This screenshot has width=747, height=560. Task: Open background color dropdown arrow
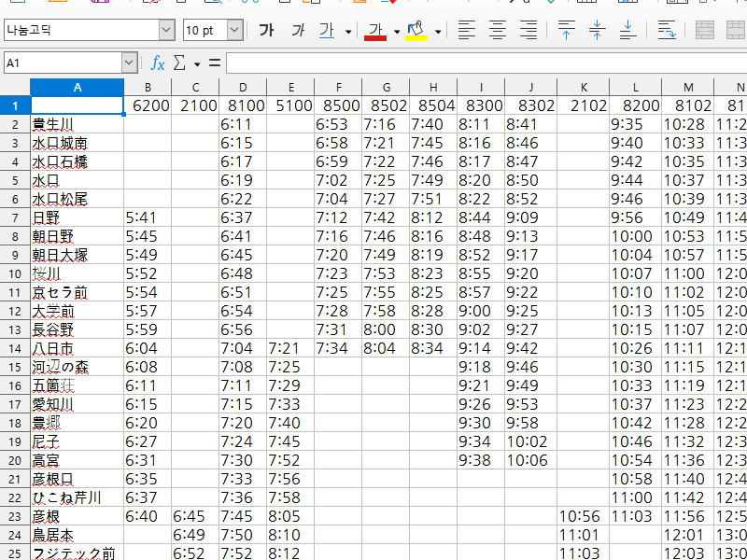point(438,32)
